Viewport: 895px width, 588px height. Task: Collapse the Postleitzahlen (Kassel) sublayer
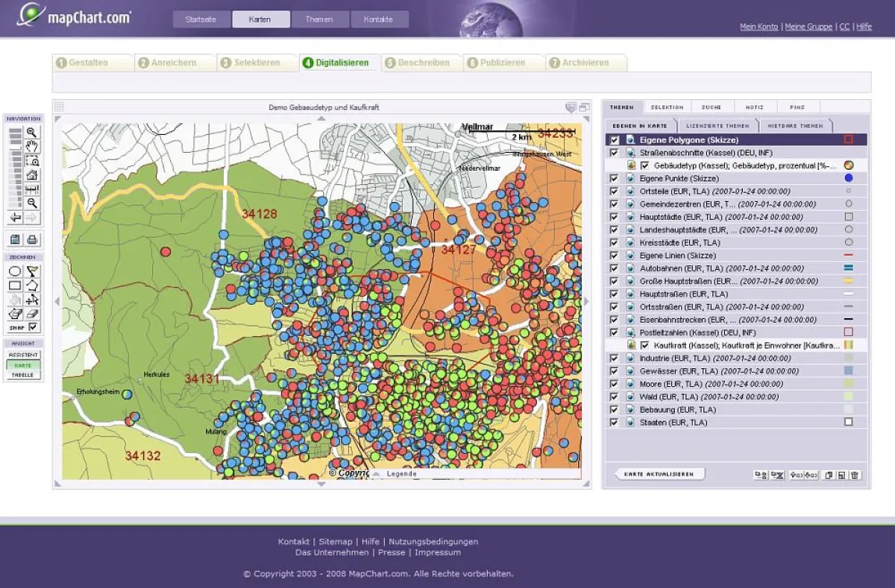pos(630,332)
